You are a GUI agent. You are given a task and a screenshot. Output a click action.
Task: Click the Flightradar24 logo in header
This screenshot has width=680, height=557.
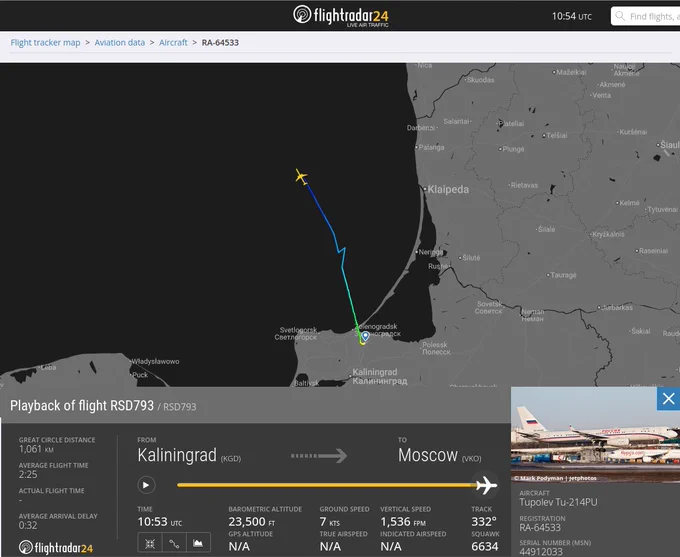[x=341, y=16]
